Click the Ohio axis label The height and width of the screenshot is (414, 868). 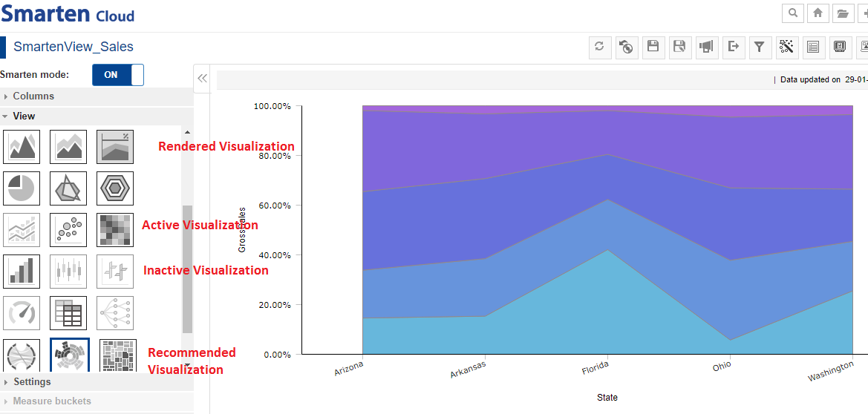tap(722, 367)
